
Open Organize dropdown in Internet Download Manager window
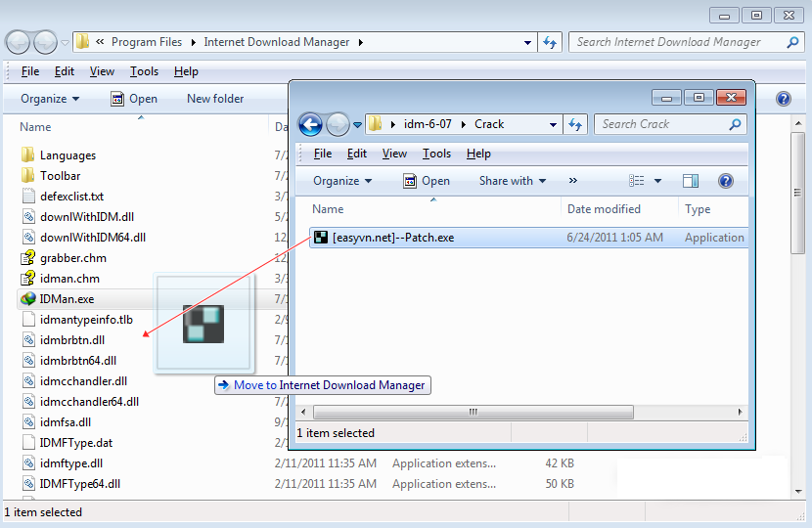tap(50, 99)
